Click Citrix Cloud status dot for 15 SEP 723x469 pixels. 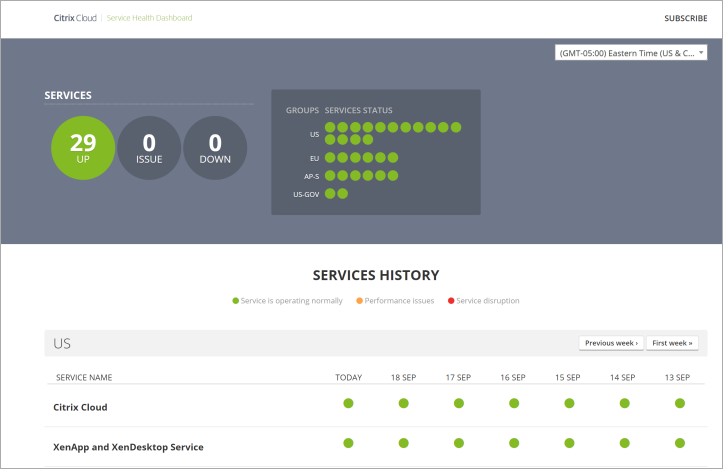pyautogui.click(x=569, y=404)
